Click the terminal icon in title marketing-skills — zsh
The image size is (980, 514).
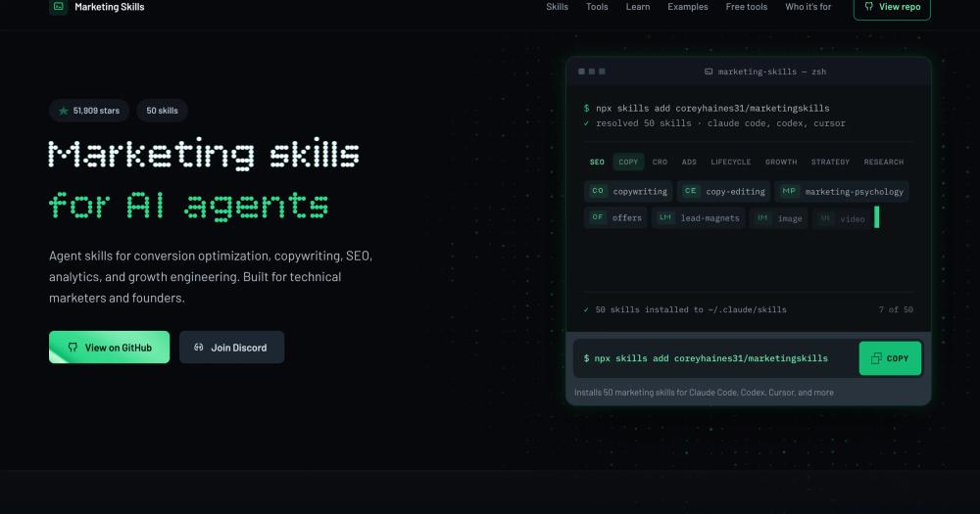point(709,71)
